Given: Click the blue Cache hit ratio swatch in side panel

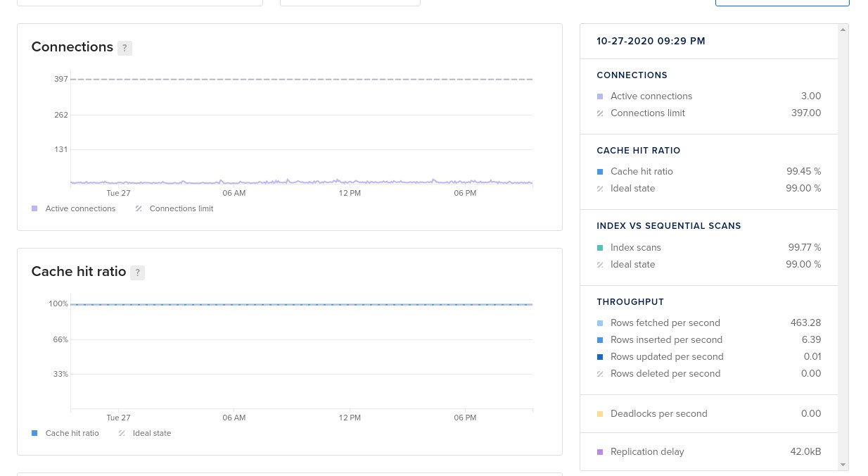Looking at the screenshot, I should 600,172.
